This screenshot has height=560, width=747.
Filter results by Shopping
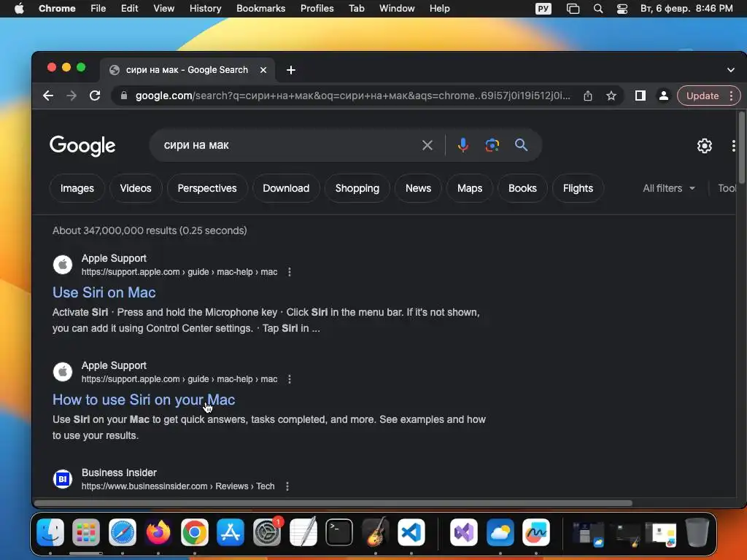pyautogui.click(x=357, y=189)
